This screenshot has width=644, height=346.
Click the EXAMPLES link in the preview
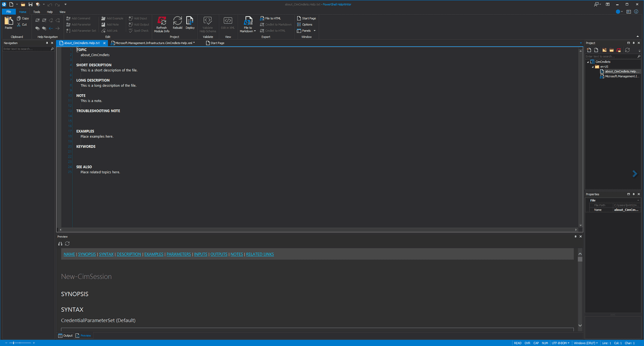coord(154,254)
